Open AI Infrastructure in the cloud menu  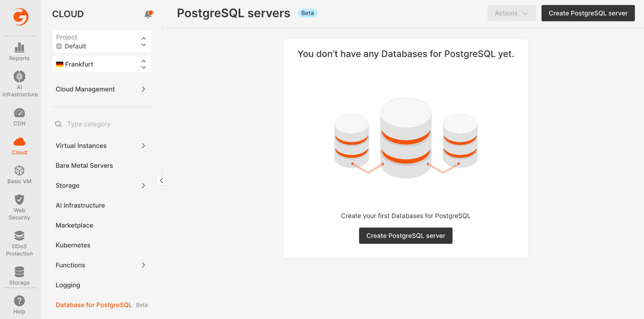tap(80, 206)
